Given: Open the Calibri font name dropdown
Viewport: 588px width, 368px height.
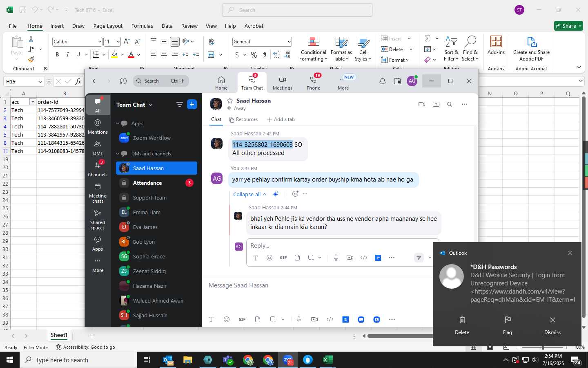Looking at the screenshot, I should click(x=100, y=42).
